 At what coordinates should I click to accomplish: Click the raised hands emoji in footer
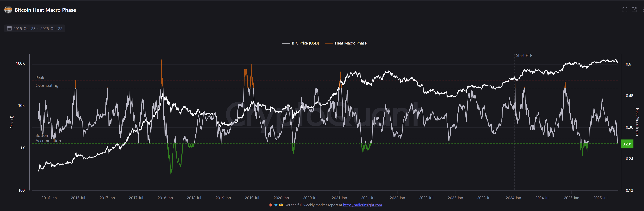(x=281, y=205)
